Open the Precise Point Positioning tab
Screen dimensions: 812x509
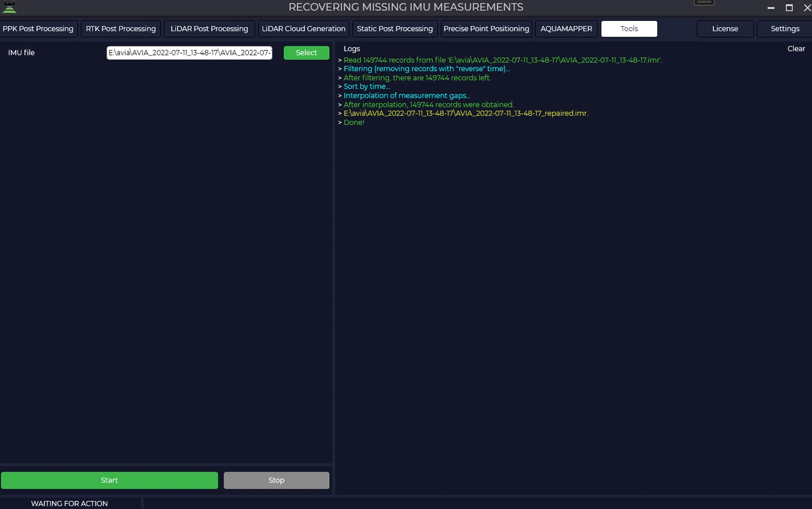click(486, 29)
